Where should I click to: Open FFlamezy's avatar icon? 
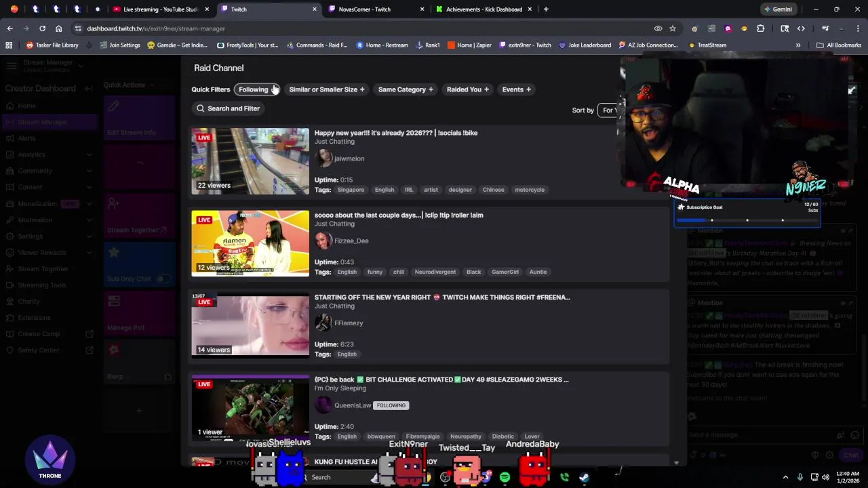[323, 323]
